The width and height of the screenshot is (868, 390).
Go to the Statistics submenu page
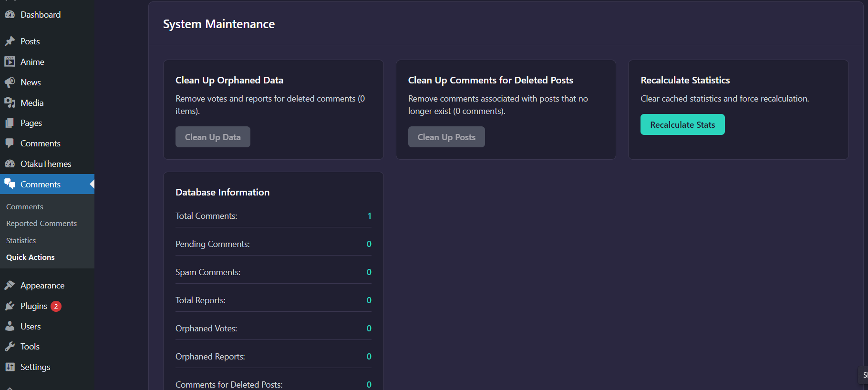coord(21,241)
